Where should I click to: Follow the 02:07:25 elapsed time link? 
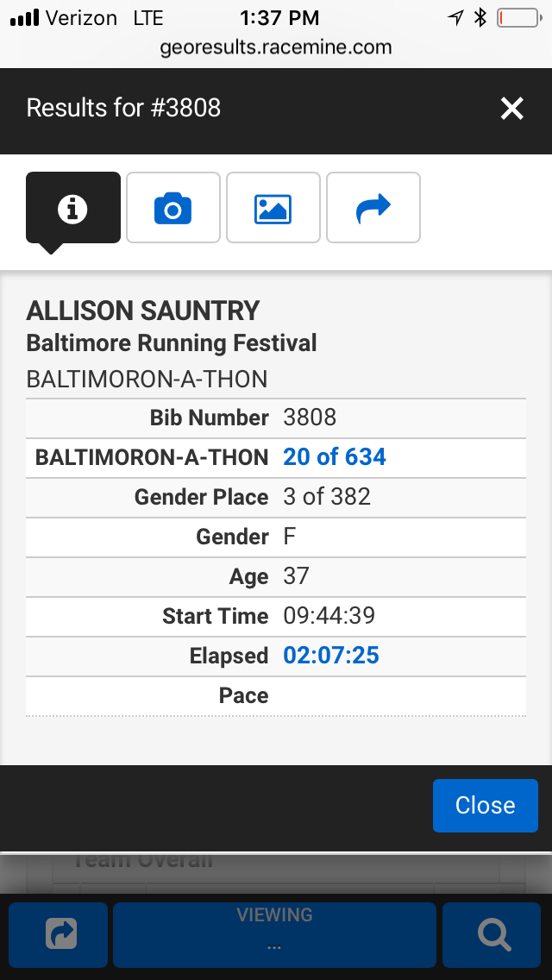pos(332,656)
